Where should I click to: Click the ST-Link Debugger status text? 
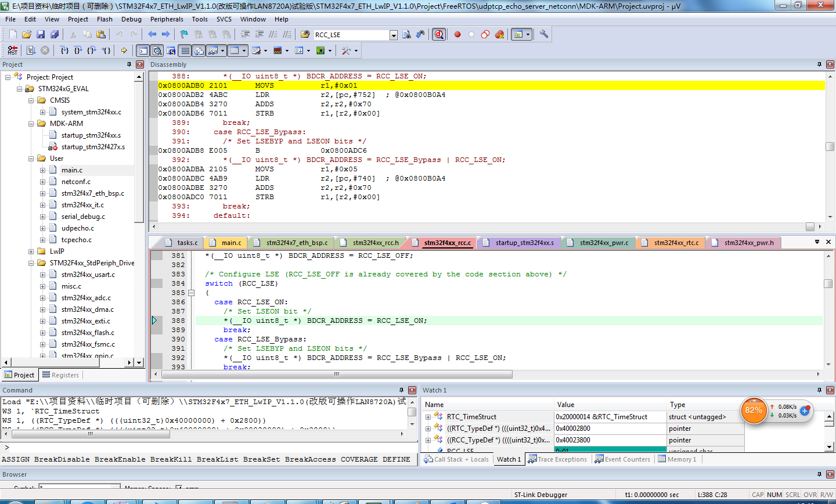(x=540, y=495)
